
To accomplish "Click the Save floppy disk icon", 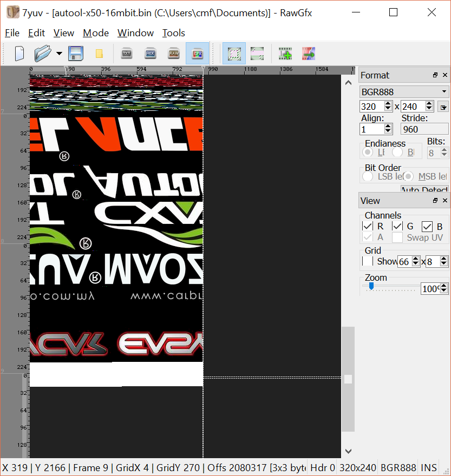I will [75, 54].
